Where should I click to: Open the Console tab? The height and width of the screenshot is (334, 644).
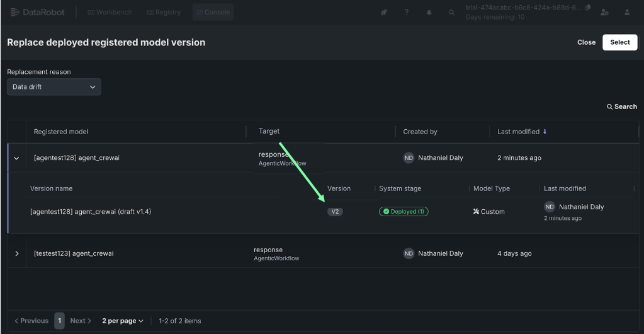click(x=213, y=12)
